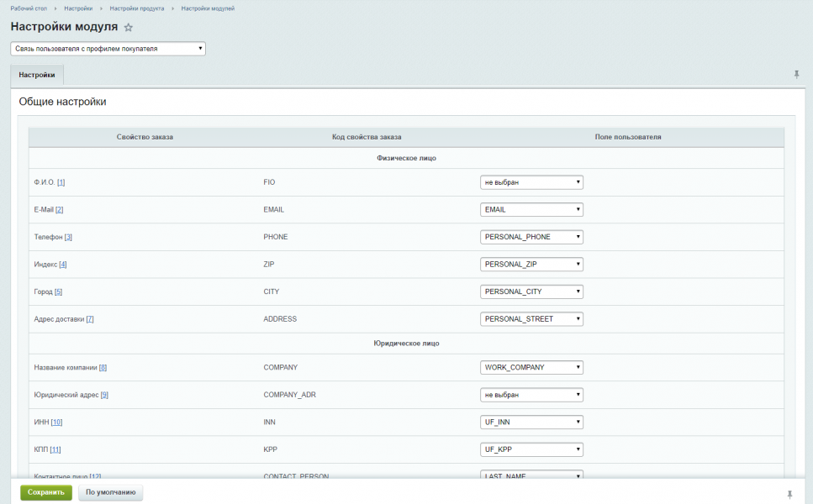This screenshot has height=504, width=813.
Task: Open UF_INN dropdown
Action: (531, 423)
